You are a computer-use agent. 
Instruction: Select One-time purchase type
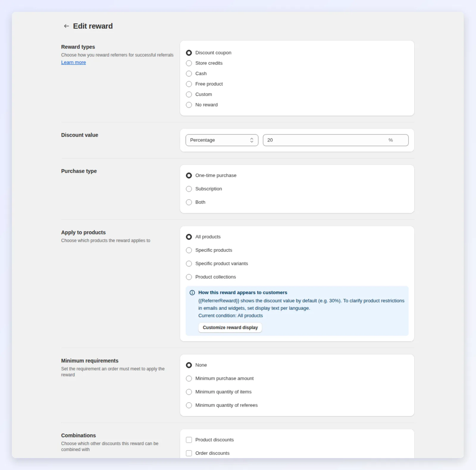[189, 176]
